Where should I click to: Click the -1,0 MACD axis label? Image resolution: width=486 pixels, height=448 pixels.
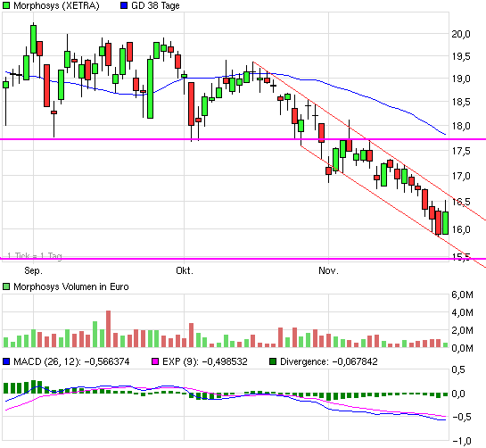(461, 441)
